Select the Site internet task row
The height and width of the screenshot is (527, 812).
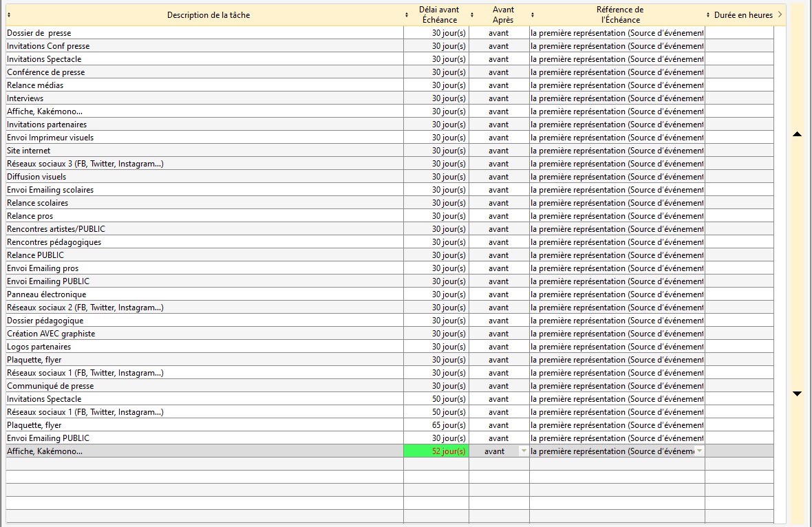pyautogui.click(x=29, y=151)
